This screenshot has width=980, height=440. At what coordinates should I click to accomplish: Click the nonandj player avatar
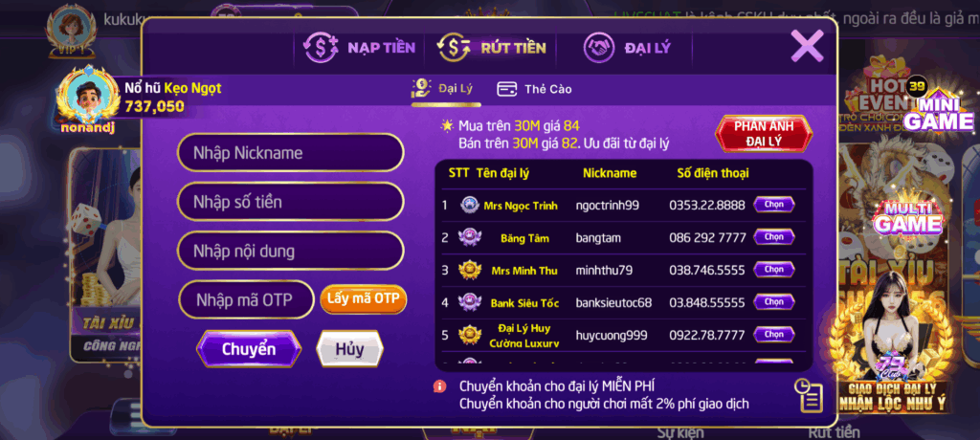point(87,99)
